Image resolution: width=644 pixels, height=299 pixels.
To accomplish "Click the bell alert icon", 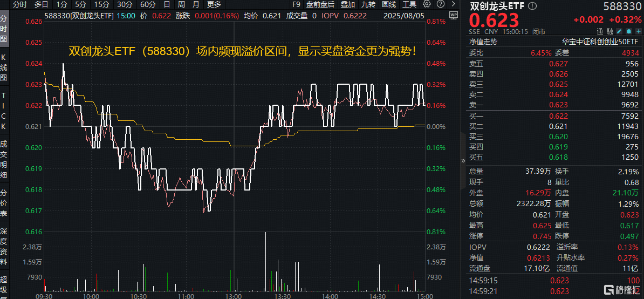I will click(x=628, y=31).
